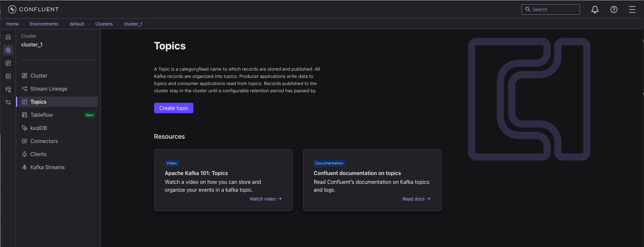Screen dimensions: 644x247
Task: Click the cluster_1 breadcrumb link
Action: (x=133, y=24)
